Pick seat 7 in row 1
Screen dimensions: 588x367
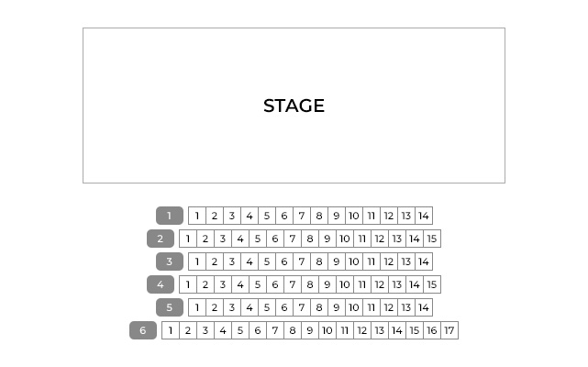pyautogui.click(x=301, y=216)
